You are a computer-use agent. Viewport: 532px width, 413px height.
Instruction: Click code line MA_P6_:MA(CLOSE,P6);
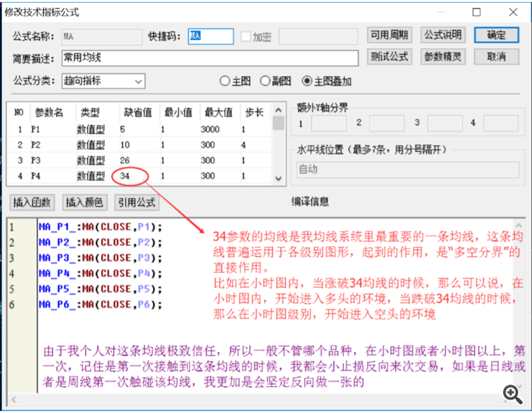pos(101,304)
